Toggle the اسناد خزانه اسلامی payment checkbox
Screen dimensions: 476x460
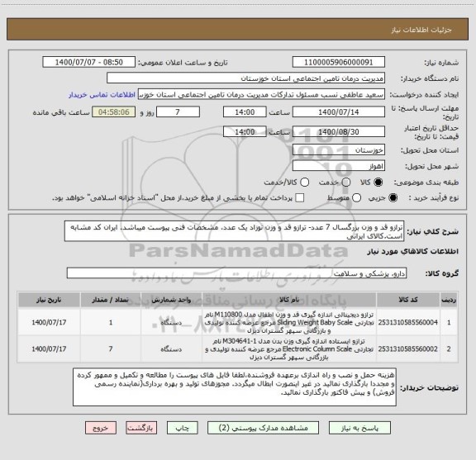pos(300,198)
